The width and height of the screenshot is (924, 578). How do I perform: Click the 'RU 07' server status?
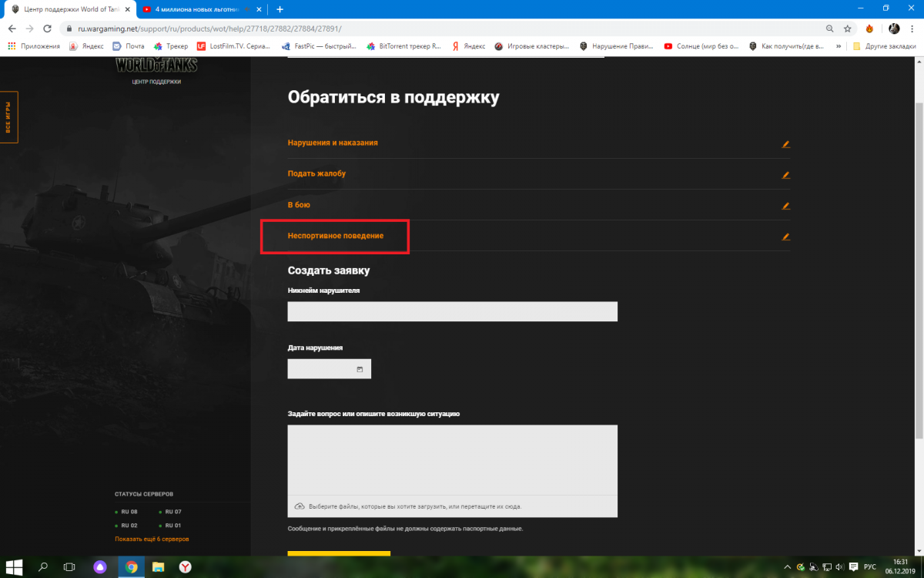coord(170,512)
